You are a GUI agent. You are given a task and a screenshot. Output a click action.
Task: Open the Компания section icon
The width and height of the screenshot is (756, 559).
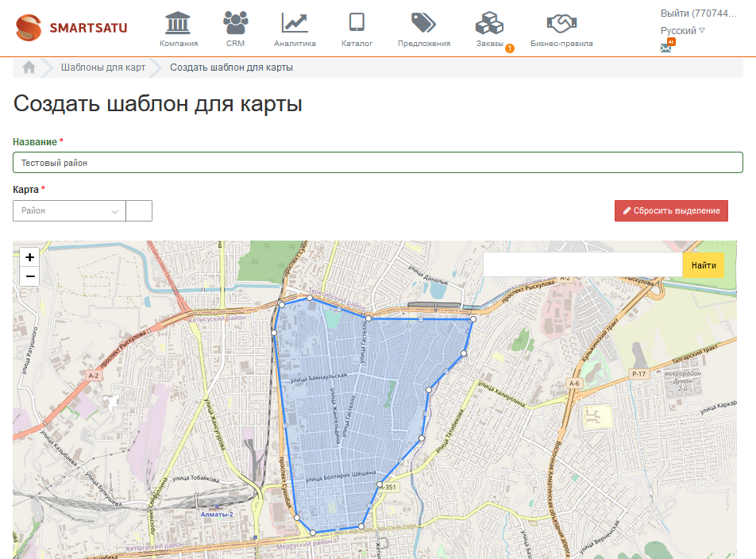click(x=178, y=22)
